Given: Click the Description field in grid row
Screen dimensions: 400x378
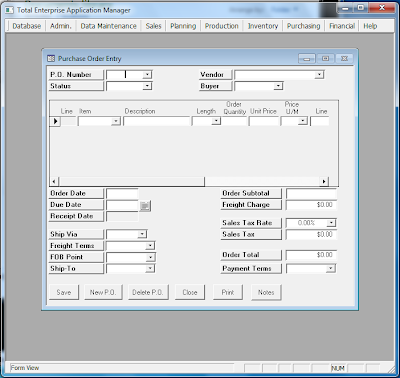Looking at the screenshot, I should pos(157,121).
